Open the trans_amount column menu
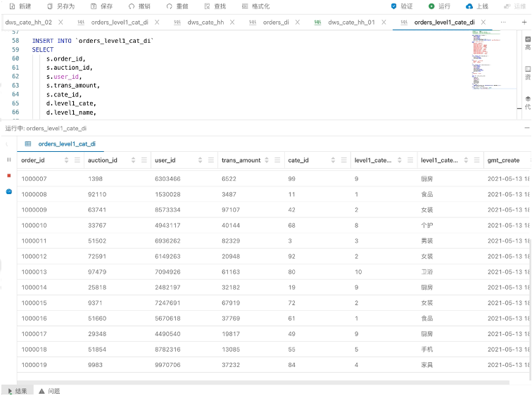 [277, 160]
